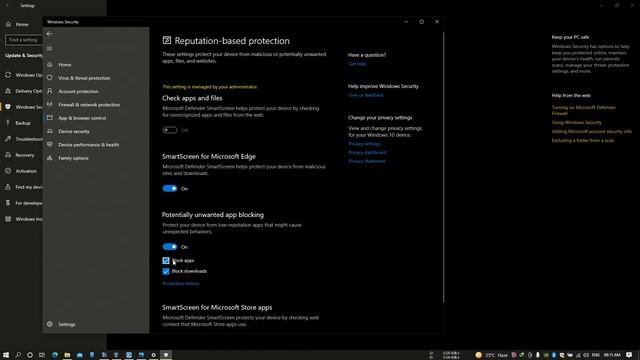Open Task View on the taskbar
The width and height of the screenshot is (640, 360).
coord(42,355)
